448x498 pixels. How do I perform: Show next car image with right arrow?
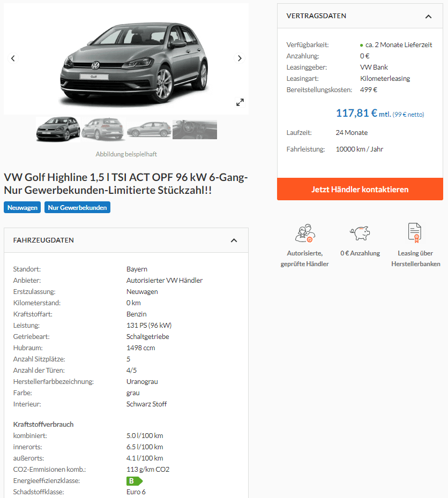(x=240, y=58)
